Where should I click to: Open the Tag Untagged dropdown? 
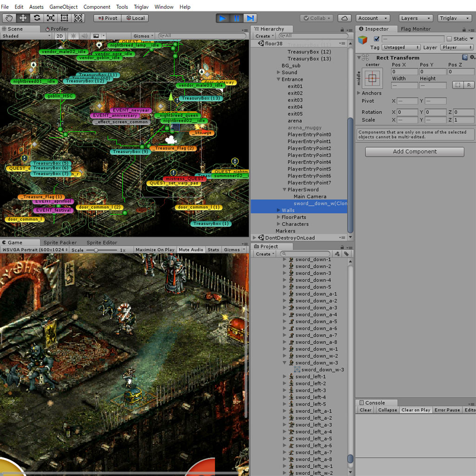pos(401,47)
